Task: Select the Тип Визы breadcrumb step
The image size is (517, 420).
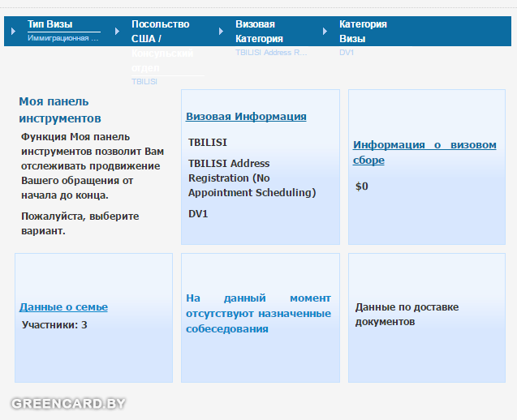Action: click(x=50, y=24)
